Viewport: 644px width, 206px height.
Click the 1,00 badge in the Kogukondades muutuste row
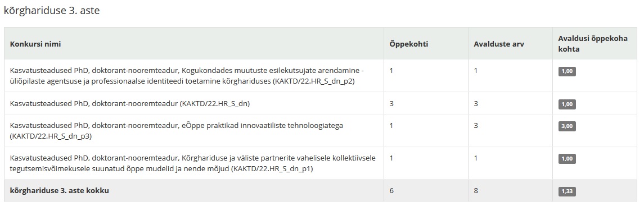click(567, 71)
